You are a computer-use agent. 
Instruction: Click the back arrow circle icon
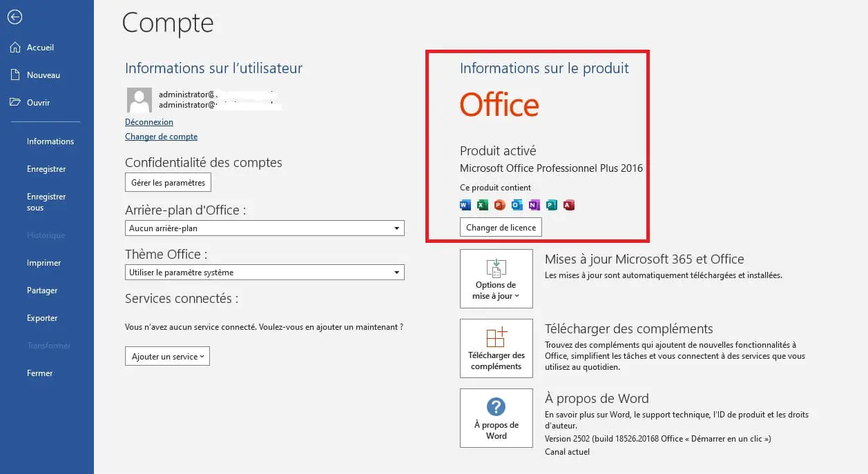click(x=15, y=17)
